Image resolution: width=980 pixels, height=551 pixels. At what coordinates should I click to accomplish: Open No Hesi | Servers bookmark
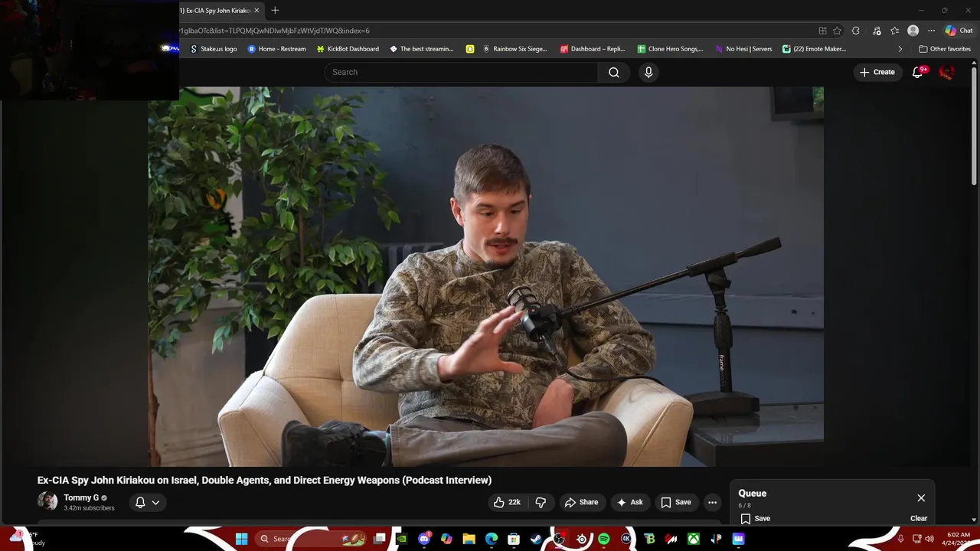[x=743, y=49]
